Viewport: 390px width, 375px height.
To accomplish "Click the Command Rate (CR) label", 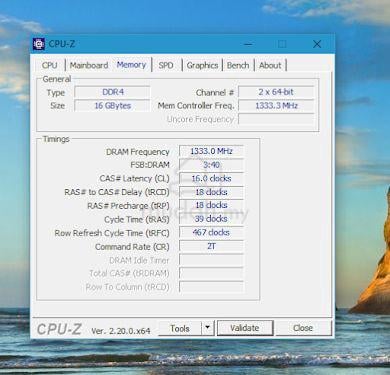I will [132, 247].
